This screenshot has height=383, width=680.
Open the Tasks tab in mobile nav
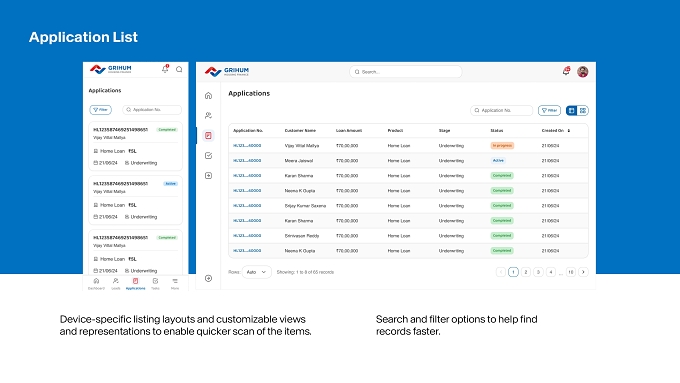pos(155,284)
